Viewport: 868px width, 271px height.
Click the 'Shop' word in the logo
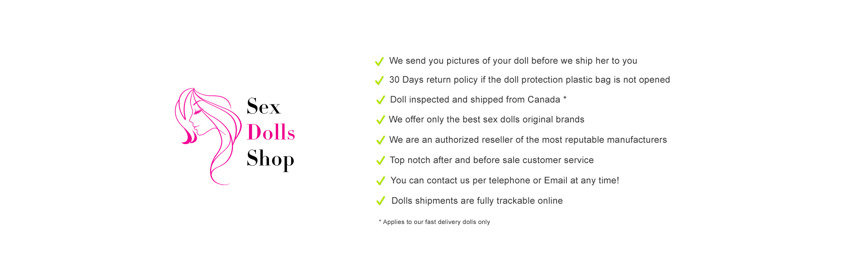coord(270,159)
